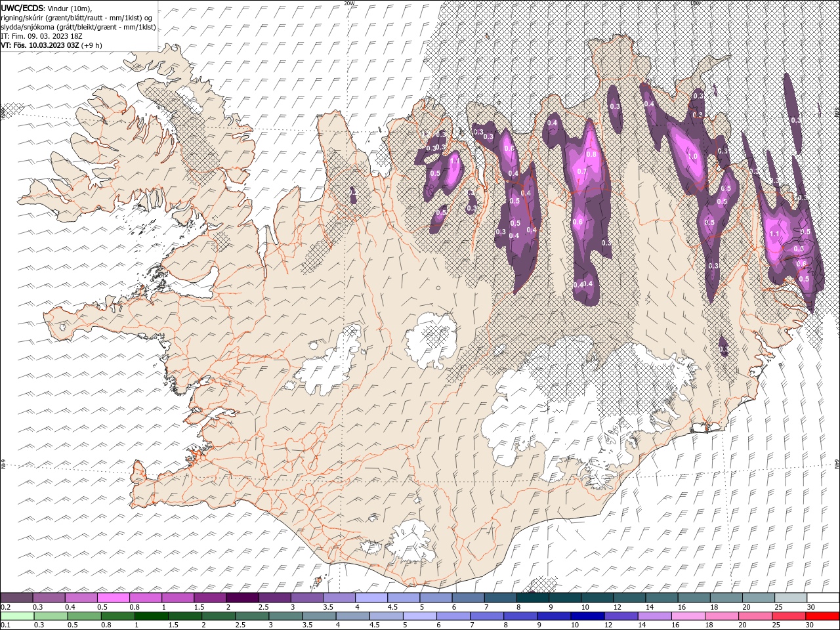The image size is (840, 630).
Task: Click the '0.1' label in lower legend scale
Action: [5, 625]
